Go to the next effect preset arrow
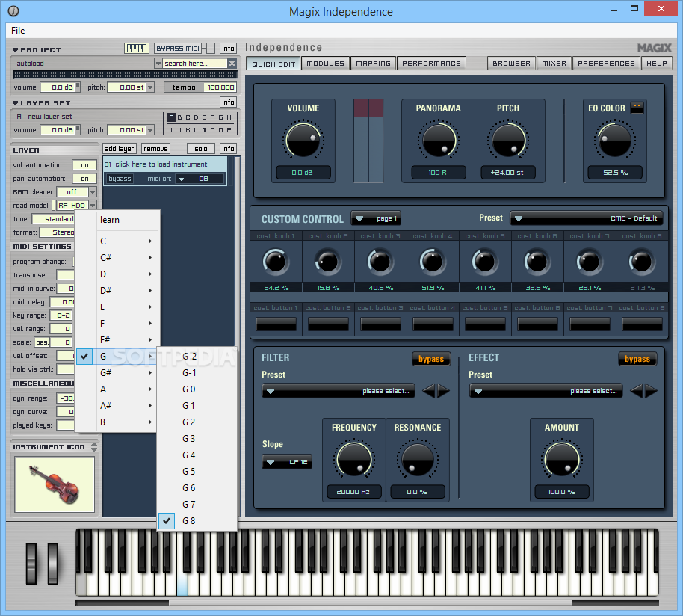683x616 pixels. (651, 391)
